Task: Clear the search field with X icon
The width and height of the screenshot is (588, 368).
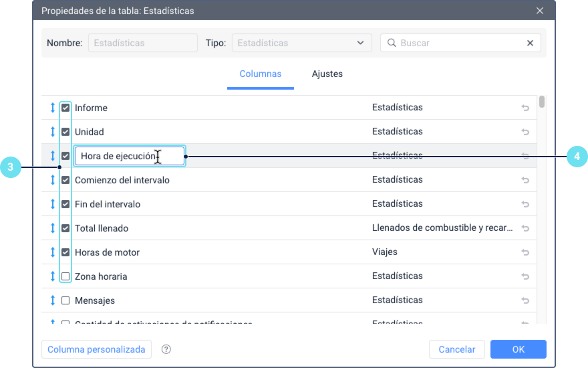Action: (x=530, y=43)
